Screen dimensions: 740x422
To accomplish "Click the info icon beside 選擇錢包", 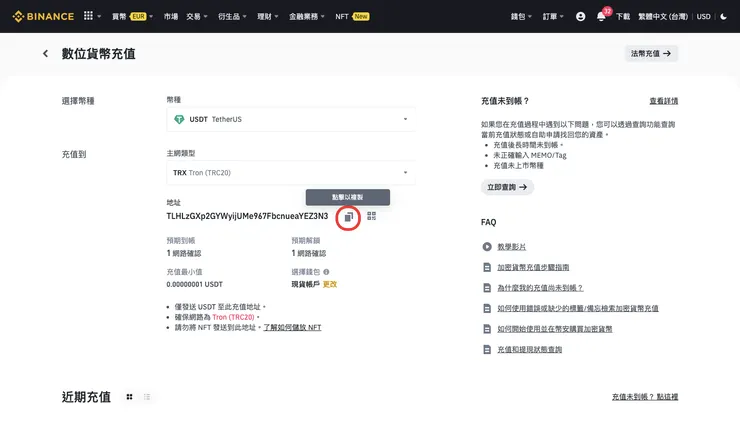I will click(x=326, y=272).
